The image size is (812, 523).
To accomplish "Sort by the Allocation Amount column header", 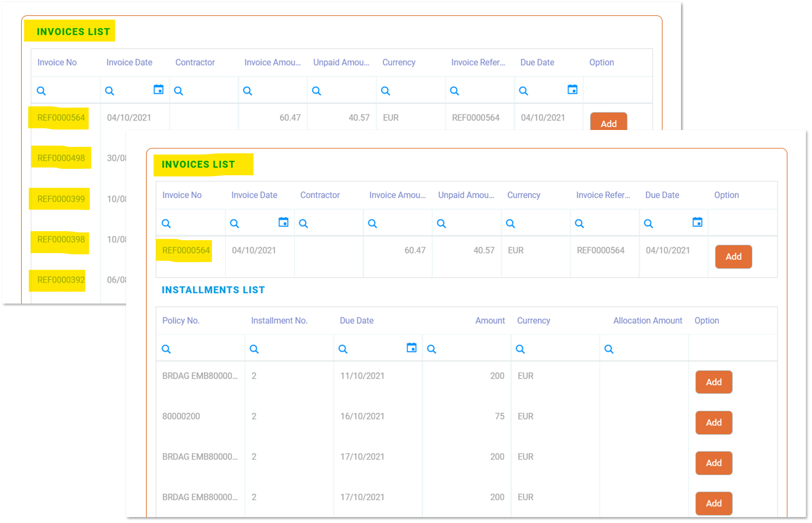I will 647,321.
